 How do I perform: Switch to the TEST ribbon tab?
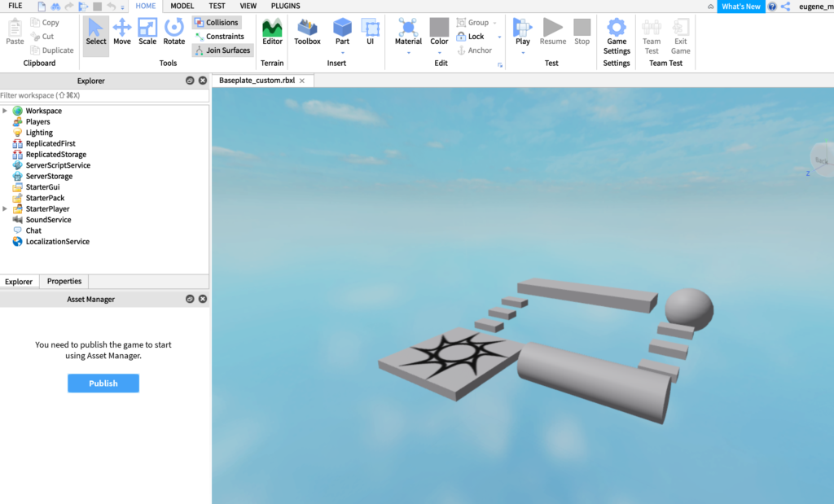tap(217, 6)
